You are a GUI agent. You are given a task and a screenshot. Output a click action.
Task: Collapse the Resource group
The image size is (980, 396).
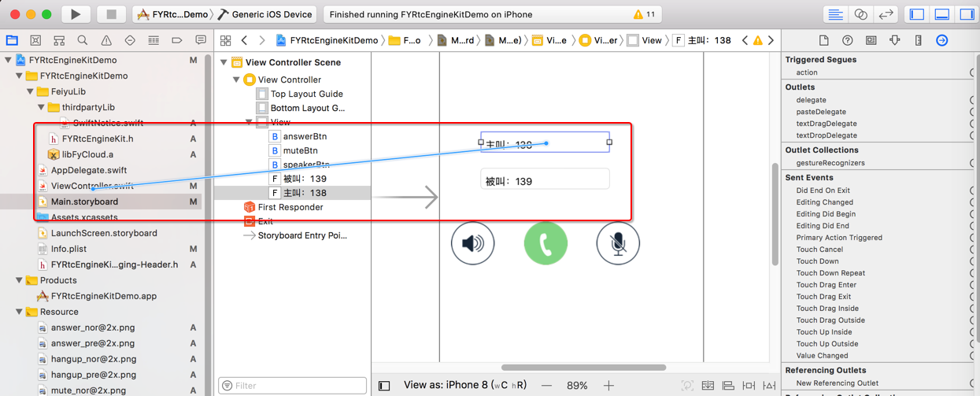(20, 312)
